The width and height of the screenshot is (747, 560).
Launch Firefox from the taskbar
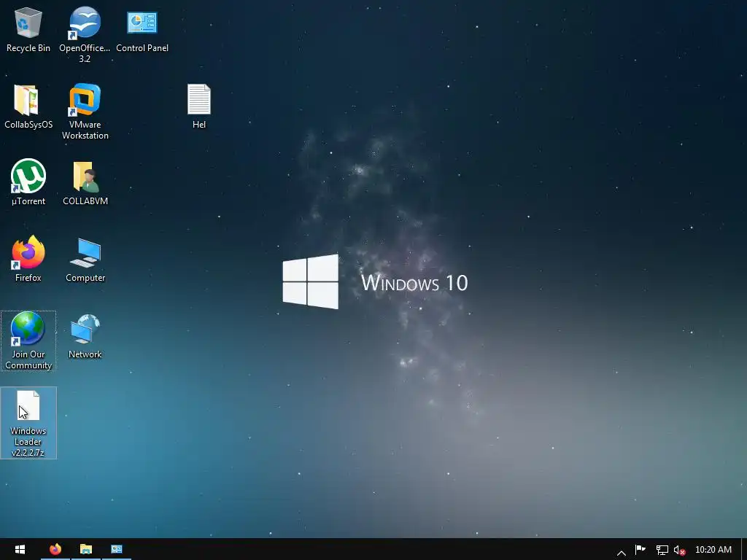pyautogui.click(x=55, y=549)
